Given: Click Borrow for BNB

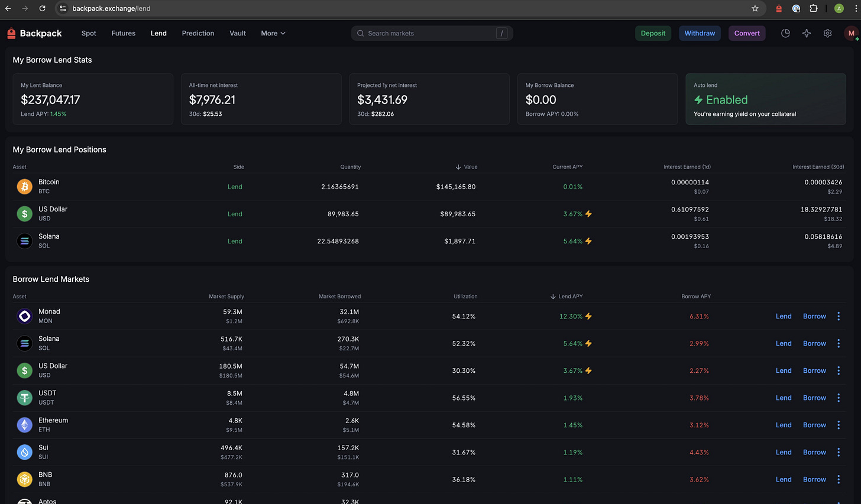Looking at the screenshot, I should [x=814, y=479].
